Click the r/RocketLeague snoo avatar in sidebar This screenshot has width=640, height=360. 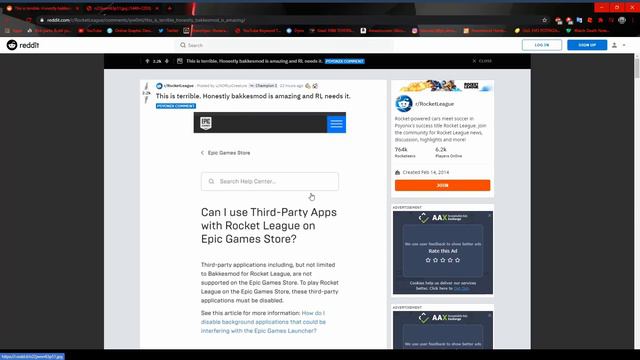click(x=403, y=104)
